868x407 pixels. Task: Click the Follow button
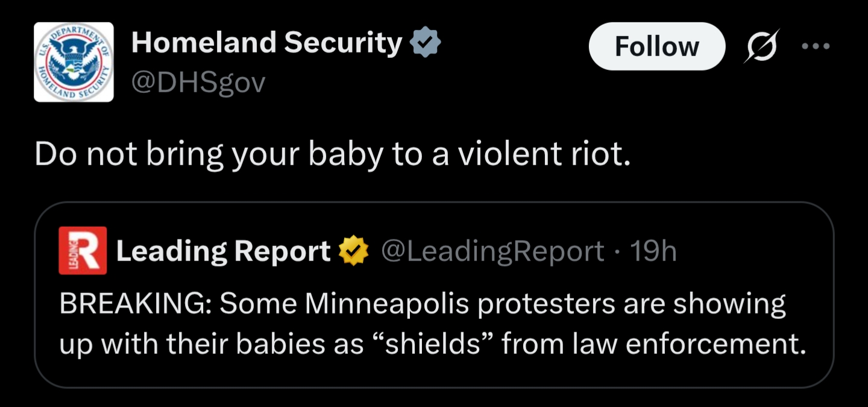pos(656,46)
